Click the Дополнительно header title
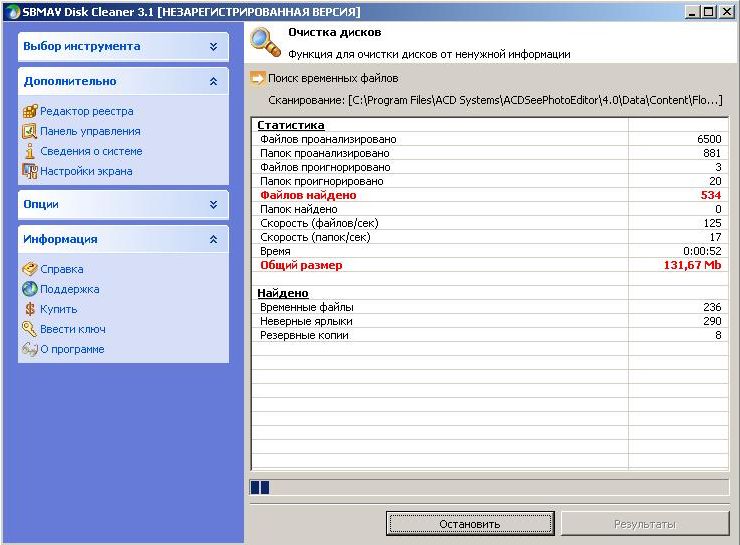740x545 pixels. 70,81
